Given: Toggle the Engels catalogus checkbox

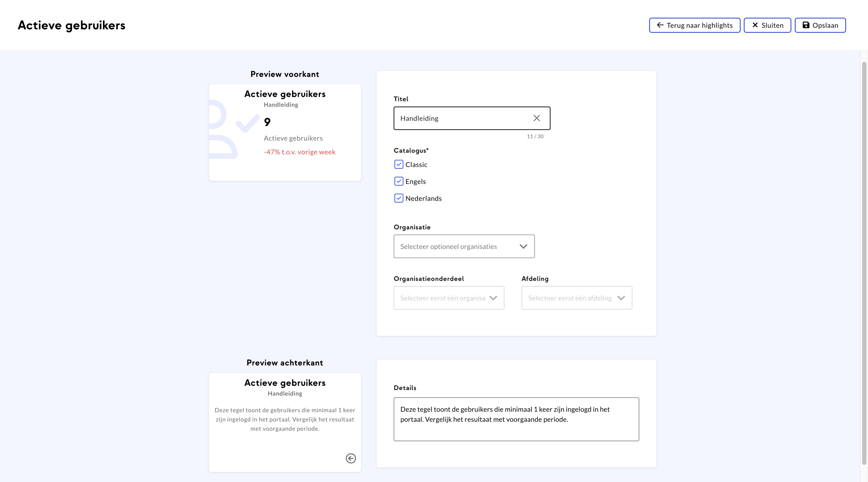Looking at the screenshot, I should point(399,181).
